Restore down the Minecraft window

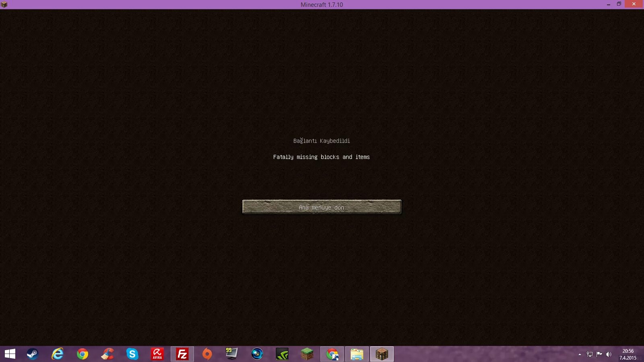coord(619,4)
